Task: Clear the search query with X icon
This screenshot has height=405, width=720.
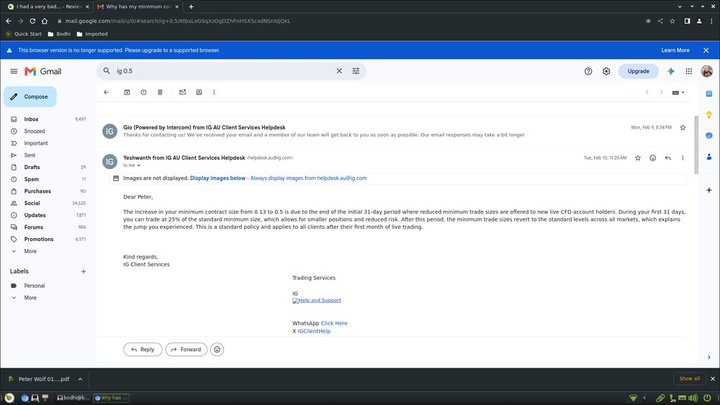Action: pyautogui.click(x=339, y=71)
